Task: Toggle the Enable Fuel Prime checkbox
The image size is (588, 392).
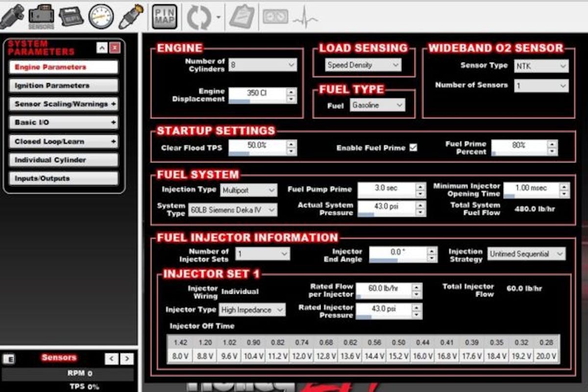Action: 413,147
